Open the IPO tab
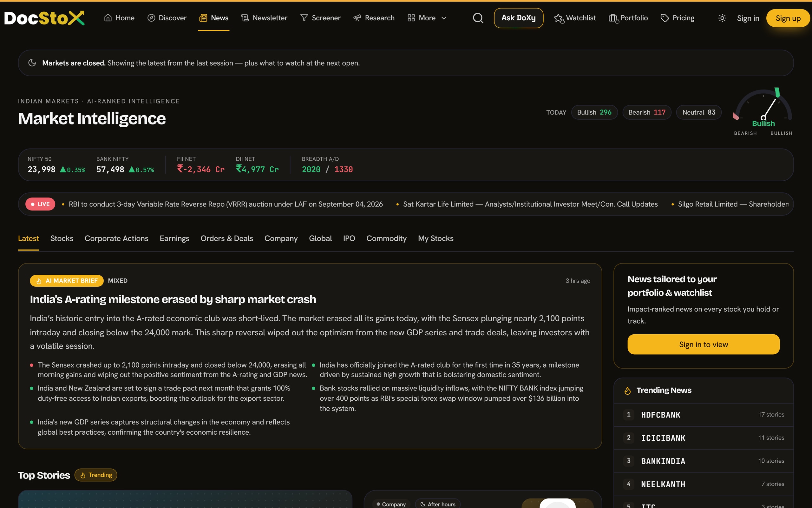 click(349, 238)
